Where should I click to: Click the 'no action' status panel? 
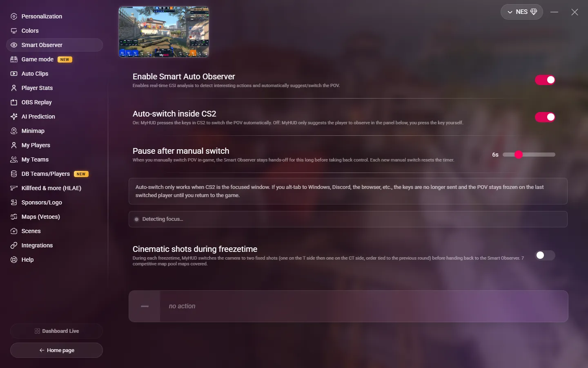click(348, 306)
